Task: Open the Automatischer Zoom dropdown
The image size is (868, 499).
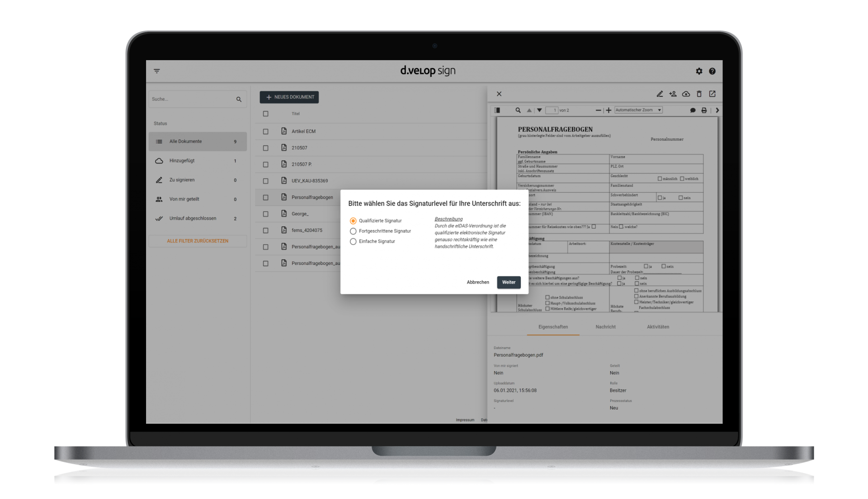Action: (638, 110)
